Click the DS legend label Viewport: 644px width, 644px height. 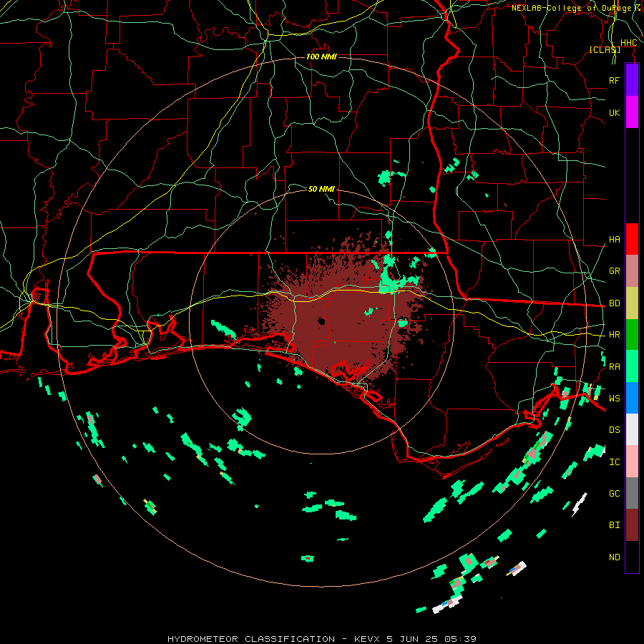615,430
